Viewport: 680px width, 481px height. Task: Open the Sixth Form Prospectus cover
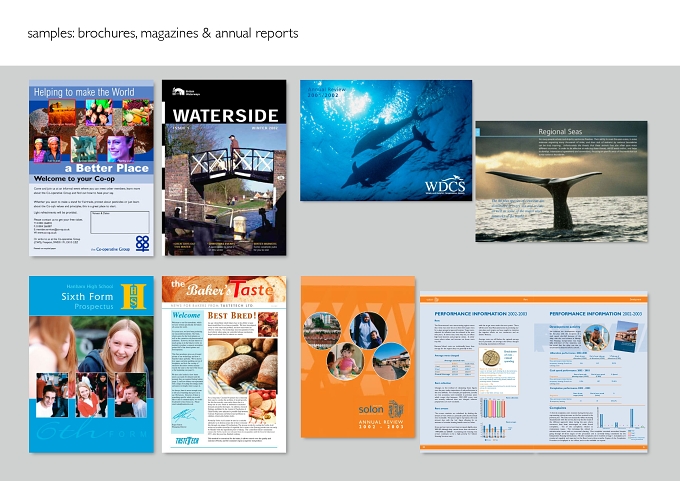92,364
